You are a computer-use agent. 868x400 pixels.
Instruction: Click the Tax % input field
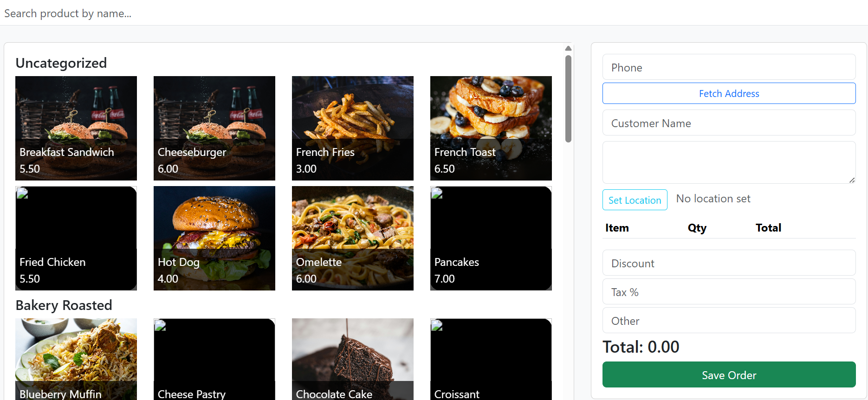(x=729, y=291)
